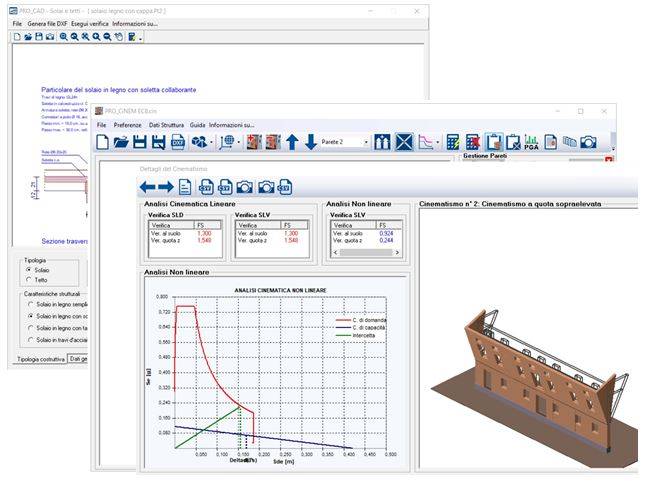
Task: Click the add wall icon with red plus
Action: click(x=254, y=142)
